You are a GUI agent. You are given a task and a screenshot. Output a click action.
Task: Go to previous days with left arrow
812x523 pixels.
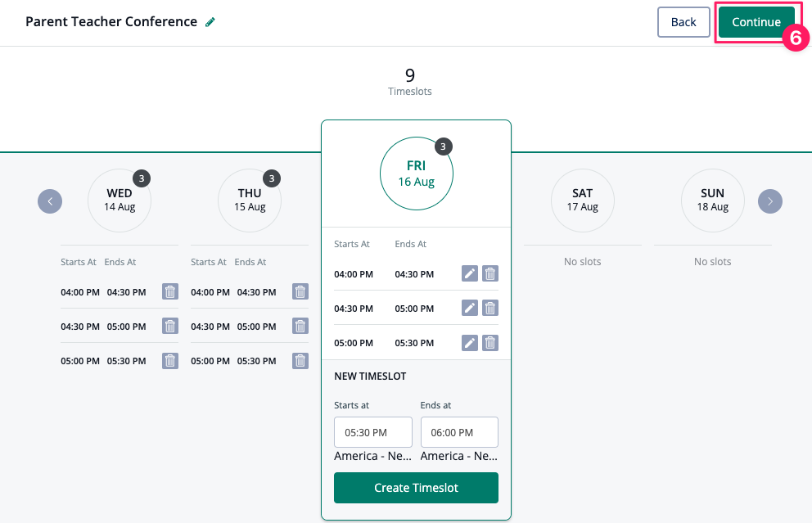pos(50,201)
